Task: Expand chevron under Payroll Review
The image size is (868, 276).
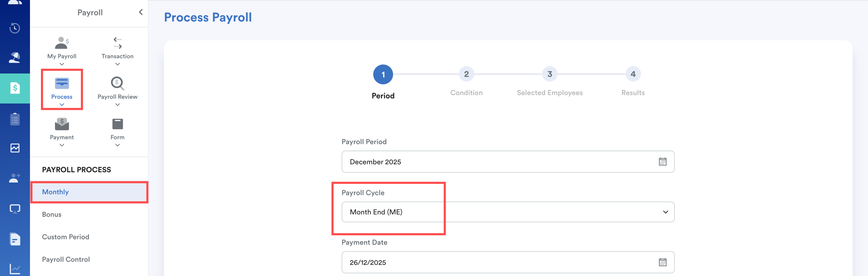Action: click(x=117, y=105)
